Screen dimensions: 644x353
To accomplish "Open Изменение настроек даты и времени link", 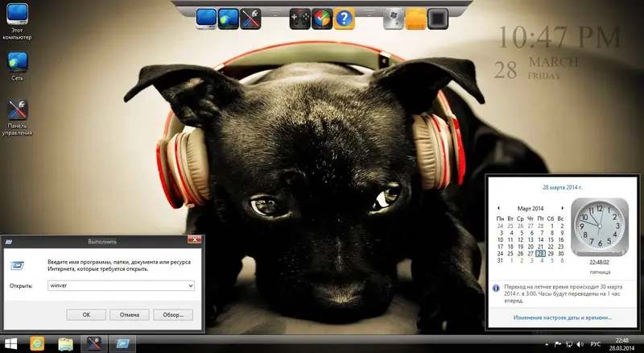I will pos(562,318).
